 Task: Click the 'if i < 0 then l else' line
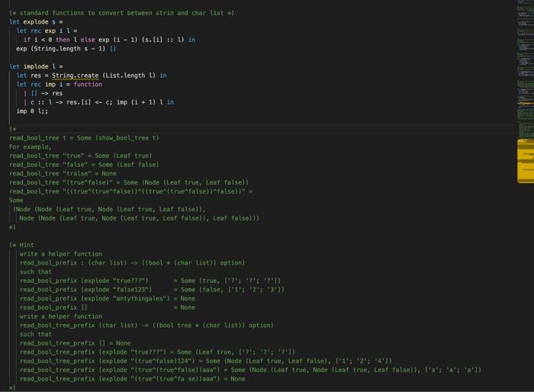click(109, 40)
